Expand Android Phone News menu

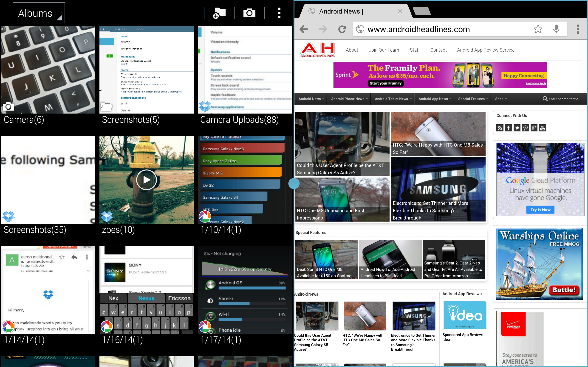coord(349,99)
